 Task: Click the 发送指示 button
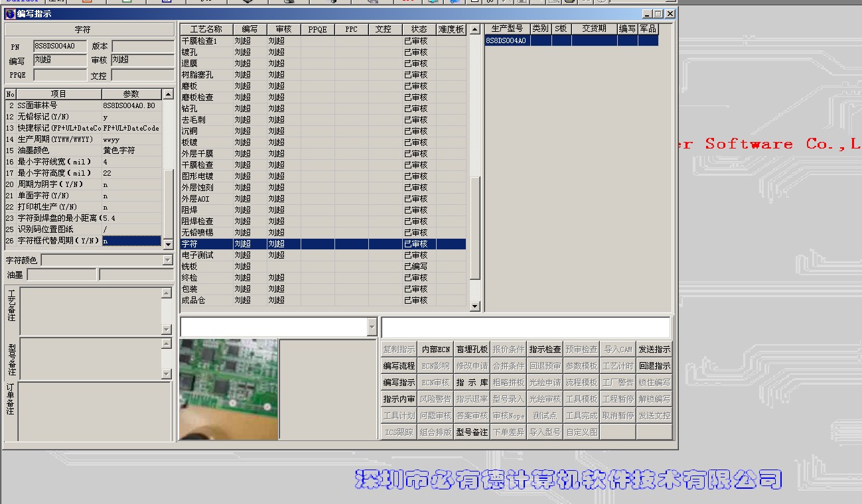coord(654,349)
